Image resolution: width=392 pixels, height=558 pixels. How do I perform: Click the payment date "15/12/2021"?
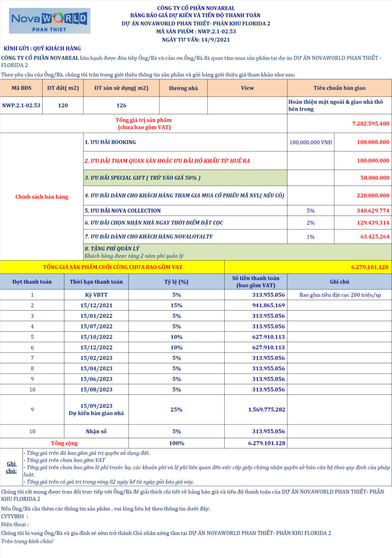coord(96,305)
